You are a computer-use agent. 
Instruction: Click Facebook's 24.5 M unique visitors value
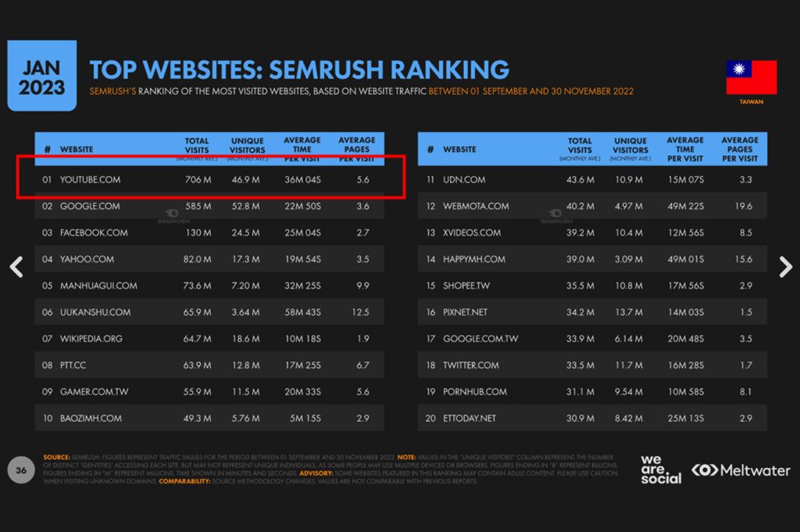(x=245, y=233)
